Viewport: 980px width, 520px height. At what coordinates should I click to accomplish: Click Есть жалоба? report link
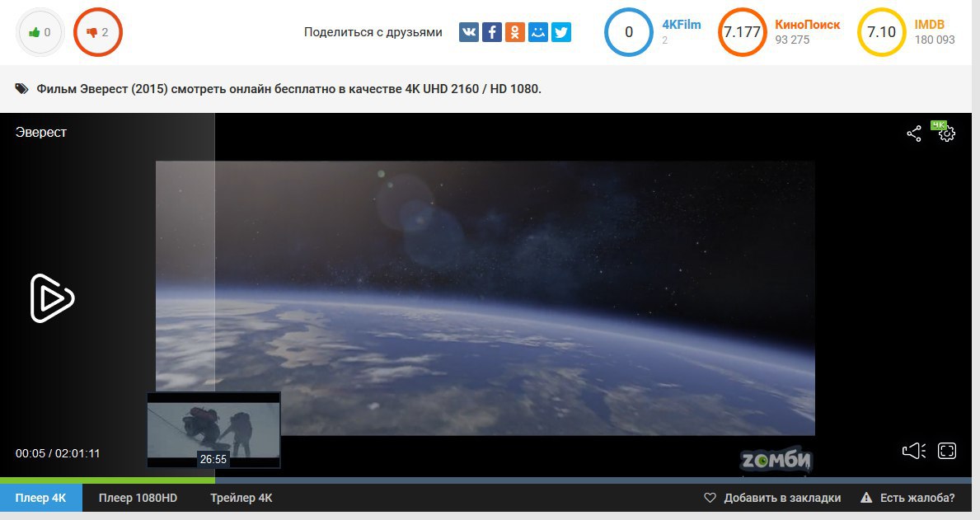[x=907, y=498]
